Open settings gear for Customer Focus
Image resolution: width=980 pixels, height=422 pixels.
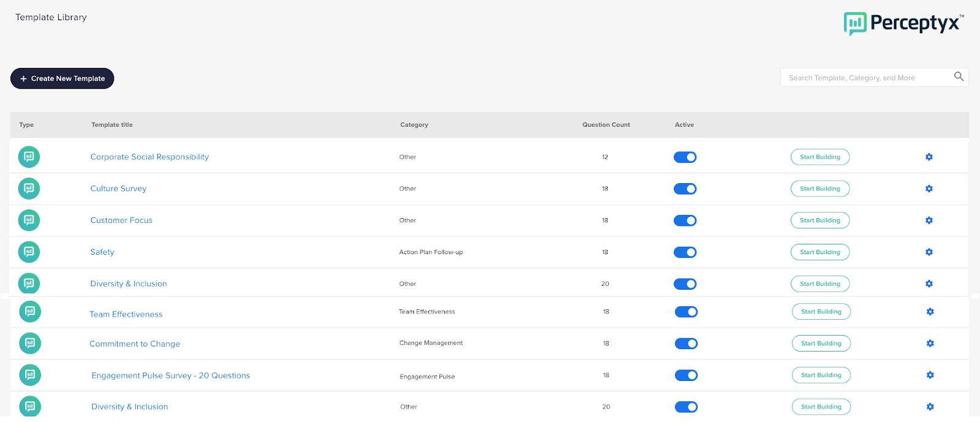point(929,220)
